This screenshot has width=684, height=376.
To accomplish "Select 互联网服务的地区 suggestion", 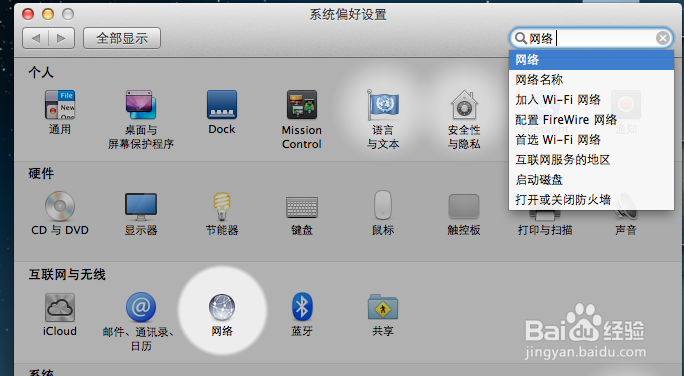I will click(x=592, y=160).
